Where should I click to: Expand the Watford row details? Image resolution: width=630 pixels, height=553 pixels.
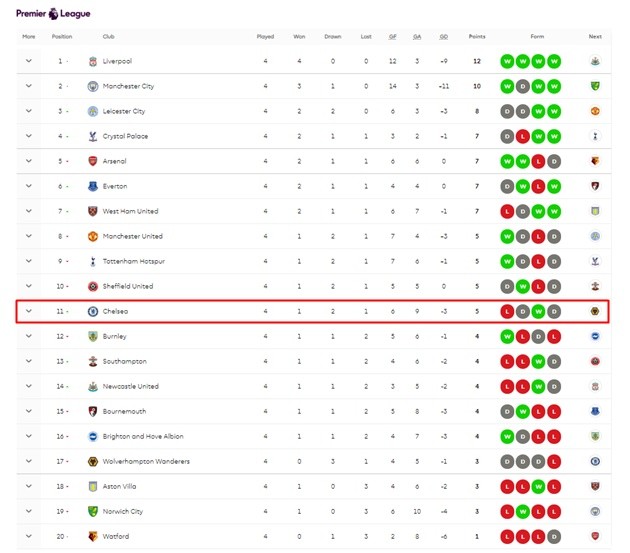click(28, 536)
